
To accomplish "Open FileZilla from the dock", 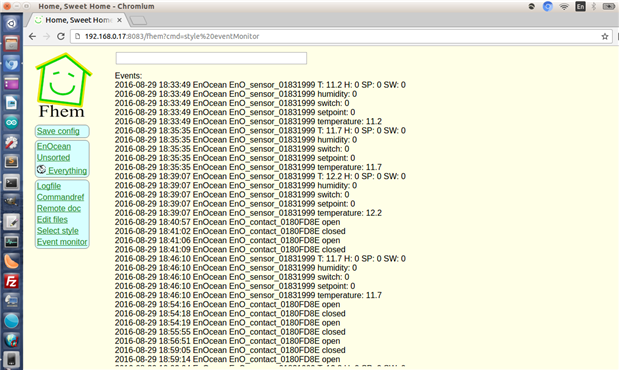I will (11, 282).
